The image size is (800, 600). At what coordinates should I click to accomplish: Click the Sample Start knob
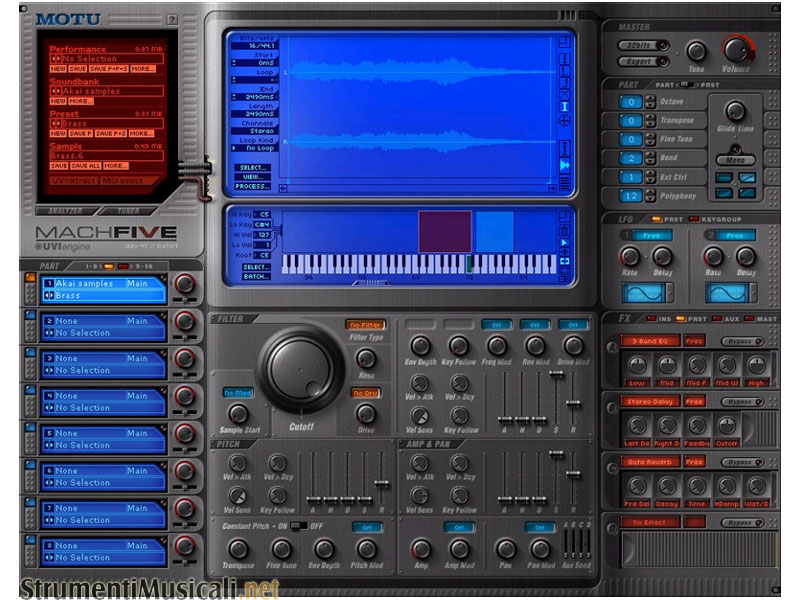click(x=238, y=413)
